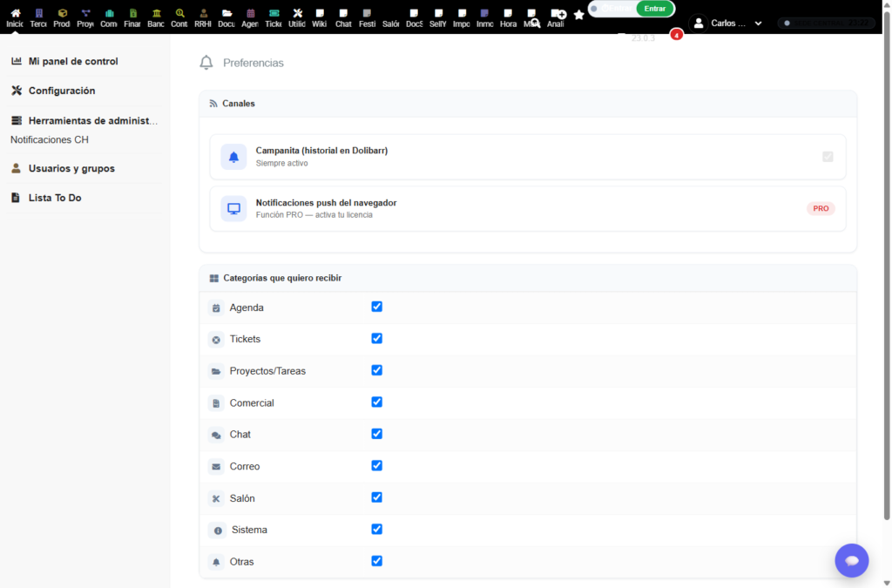Open the floating chat bubble button
This screenshot has height=588, width=892.
coord(852,561)
